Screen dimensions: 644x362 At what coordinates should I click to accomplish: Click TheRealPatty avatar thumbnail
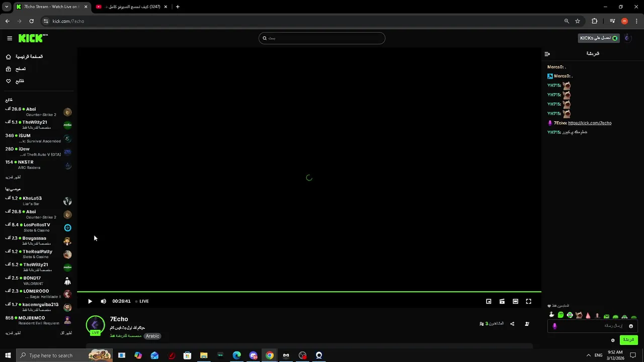click(x=67, y=254)
